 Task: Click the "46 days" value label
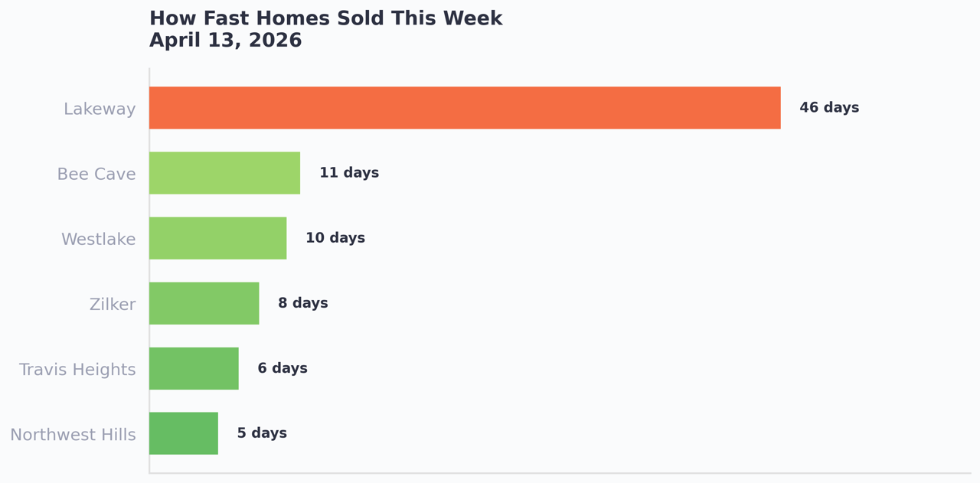[829, 108]
